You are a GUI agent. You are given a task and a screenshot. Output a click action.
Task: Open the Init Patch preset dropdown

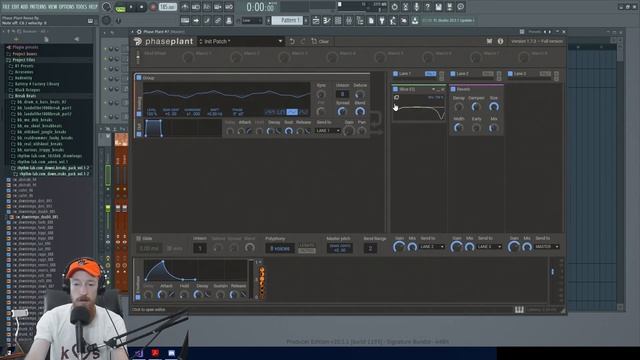click(x=240, y=41)
